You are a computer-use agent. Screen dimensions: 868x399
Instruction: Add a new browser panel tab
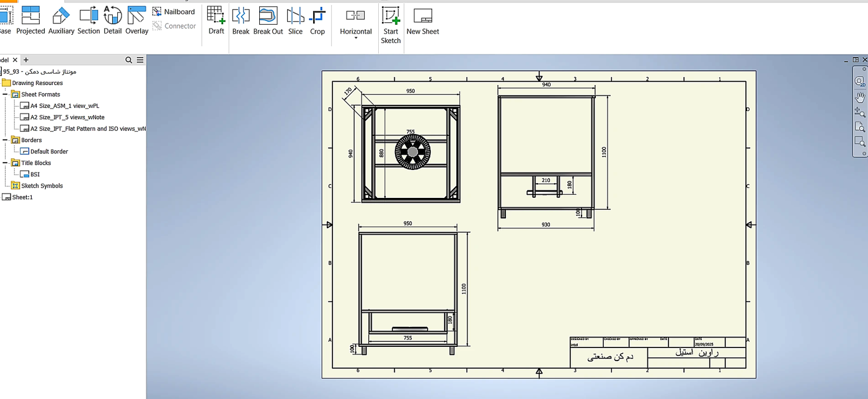click(26, 60)
